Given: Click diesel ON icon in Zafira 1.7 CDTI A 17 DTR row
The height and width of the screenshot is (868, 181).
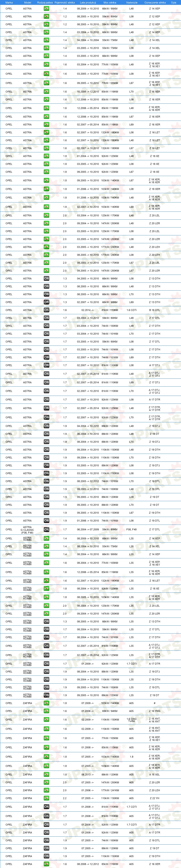Looking at the screenshot, I should (47, 825).
